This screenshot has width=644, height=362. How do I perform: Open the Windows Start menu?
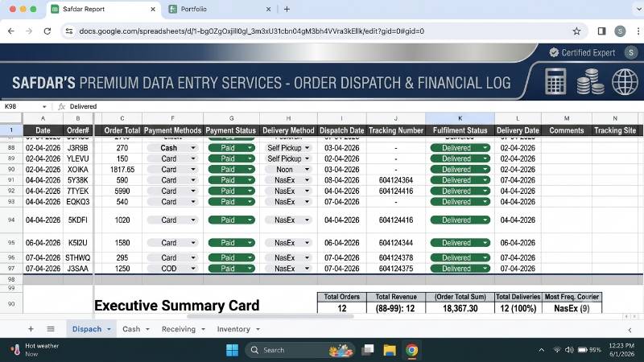232,350
